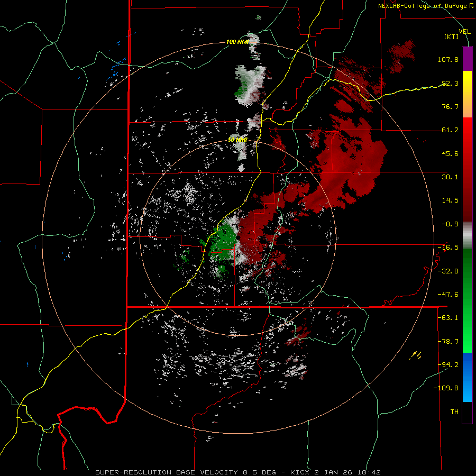
Task: Click the NEXLAB-College of DuPage label
Action: [x=426, y=6]
